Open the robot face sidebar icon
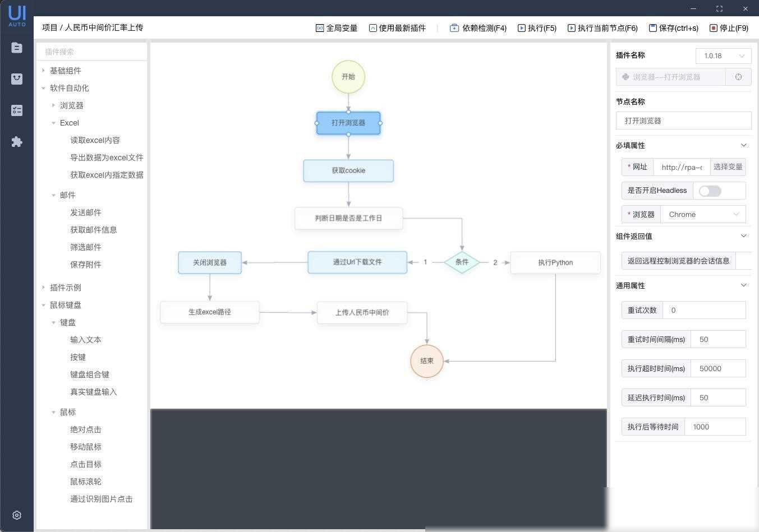 pos(17,79)
